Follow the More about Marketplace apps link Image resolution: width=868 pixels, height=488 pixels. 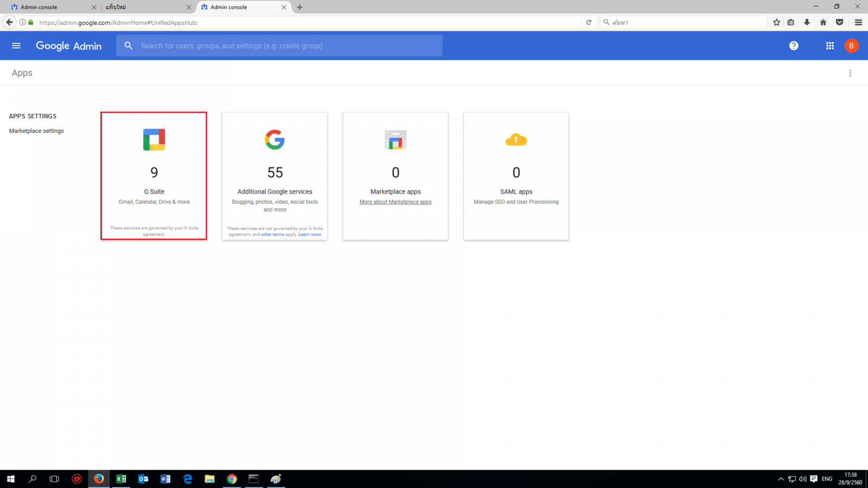[395, 202]
